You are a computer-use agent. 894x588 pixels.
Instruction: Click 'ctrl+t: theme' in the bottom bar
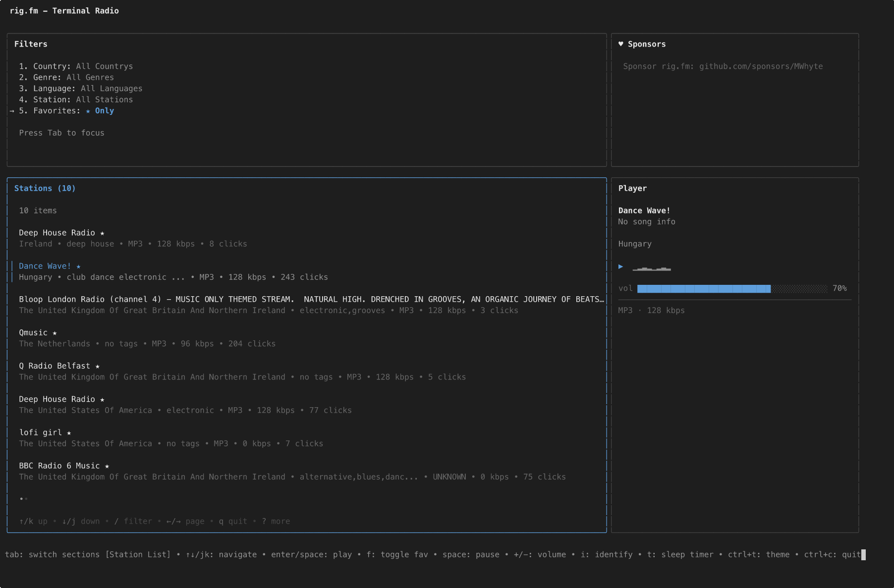759,555
